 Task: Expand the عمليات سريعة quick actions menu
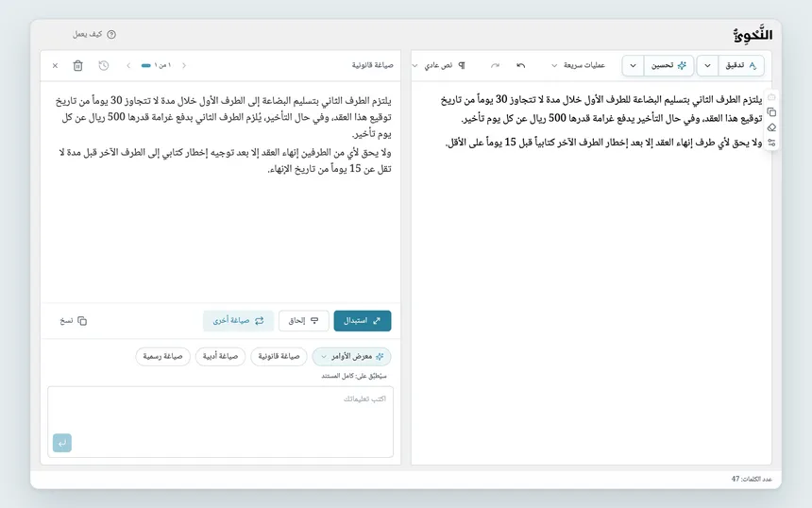click(578, 65)
